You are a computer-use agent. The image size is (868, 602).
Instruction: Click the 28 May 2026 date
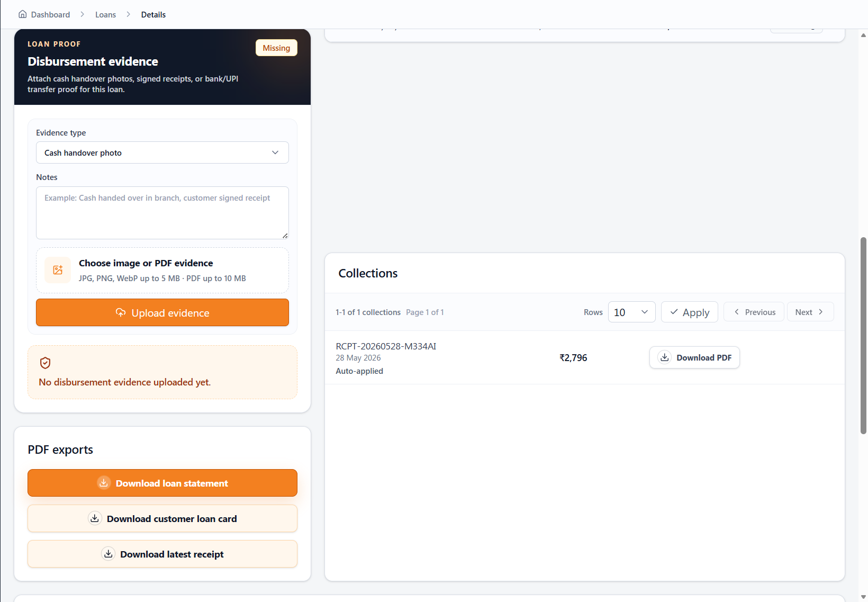click(x=358, y=357)
